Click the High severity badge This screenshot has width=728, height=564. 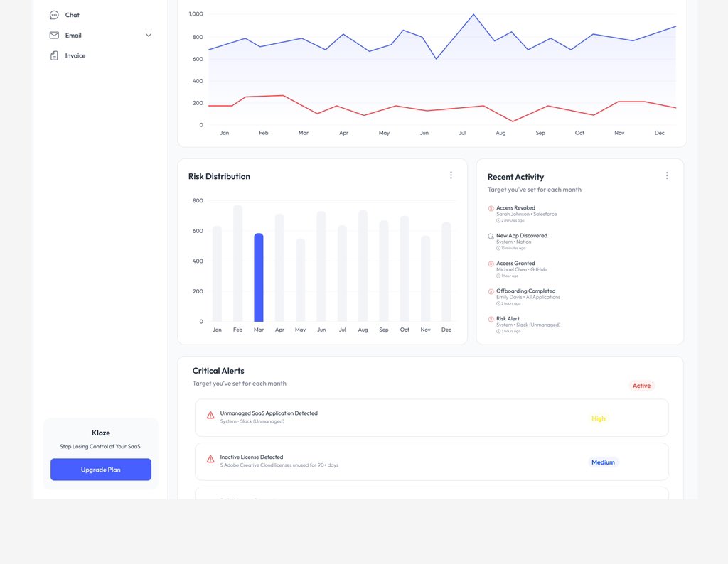point(599,418)
